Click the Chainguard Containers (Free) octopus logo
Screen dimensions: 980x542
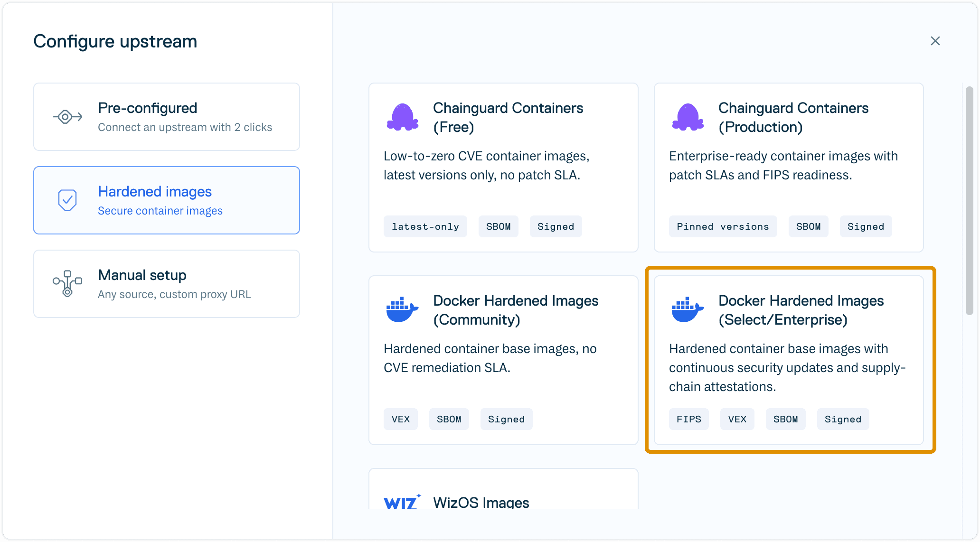[x=403, y=117]
